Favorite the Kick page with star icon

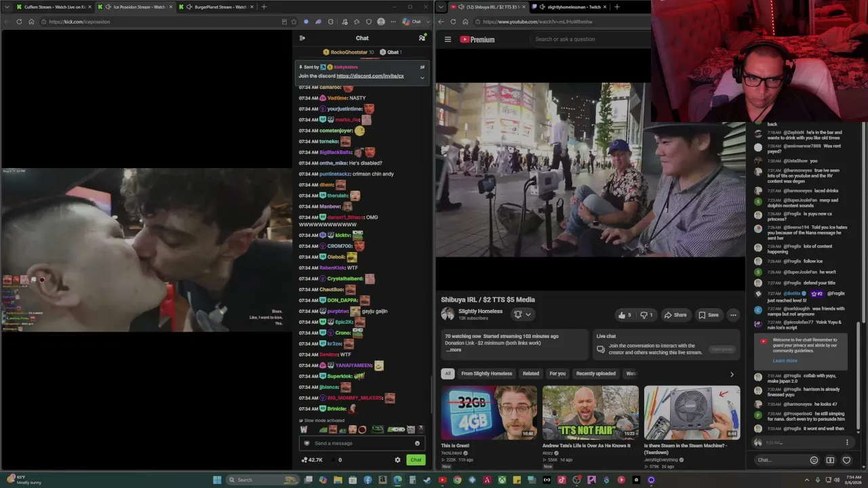point(294,22)
